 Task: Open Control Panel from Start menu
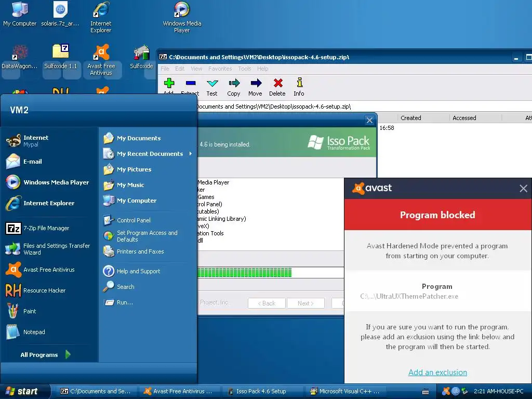(x=148, y=220)
